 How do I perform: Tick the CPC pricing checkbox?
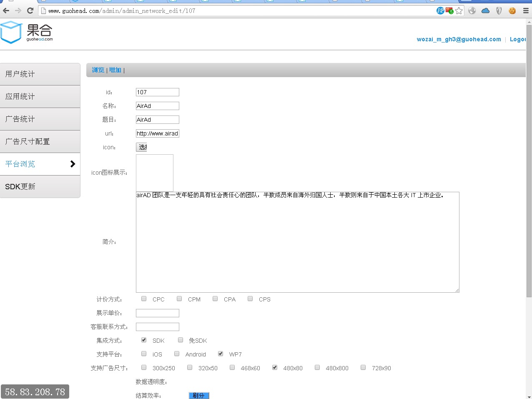pyautogui.click(x=144, y=299)
